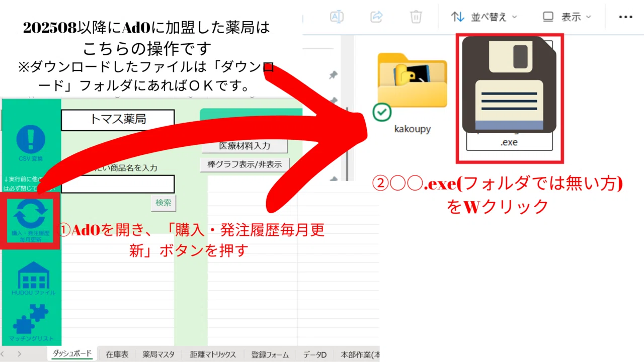The height and width of the screenshot is (362, 644).
Task: Click the rename icon in Explorer toolbar
Action: (337, 17)
